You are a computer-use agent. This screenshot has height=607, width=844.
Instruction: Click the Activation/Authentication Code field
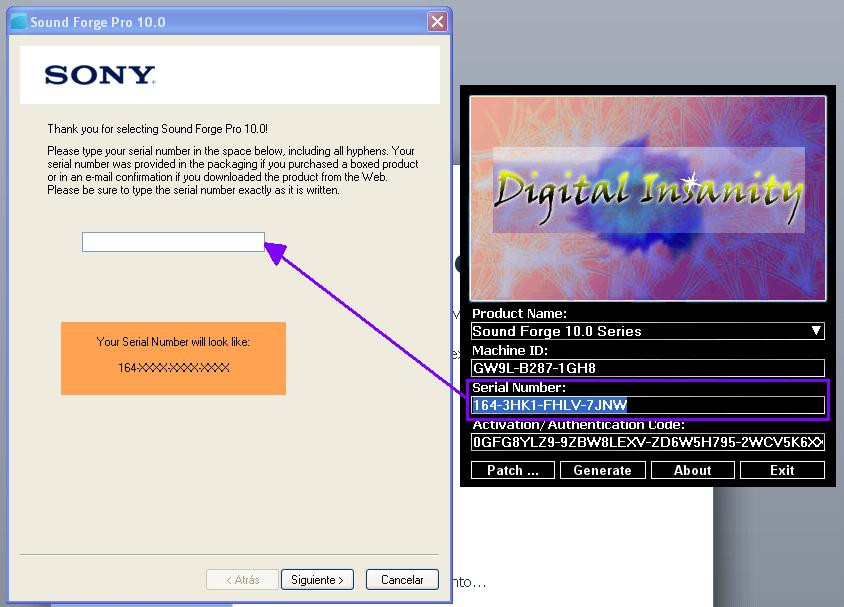648,442
